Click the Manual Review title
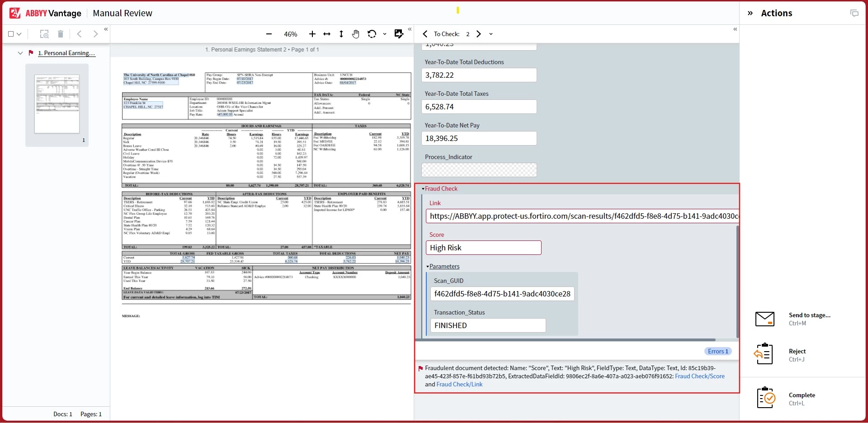 point(123,13)
